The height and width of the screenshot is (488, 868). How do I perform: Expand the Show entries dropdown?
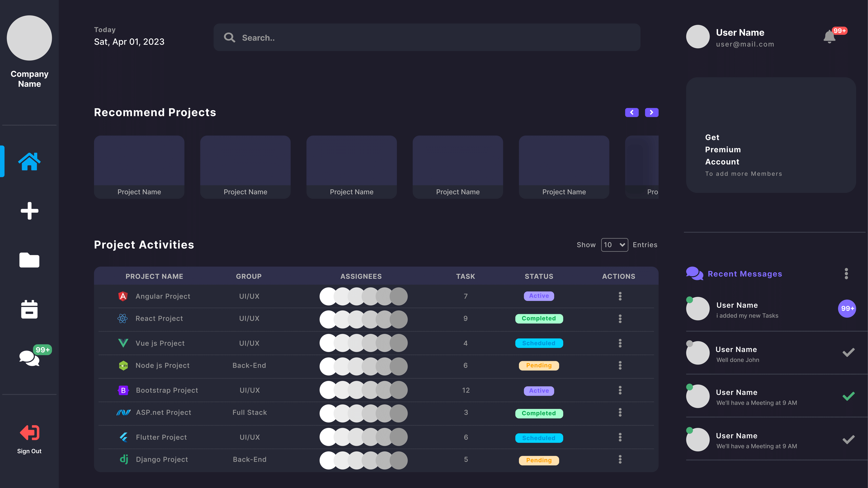coord(614,245)
